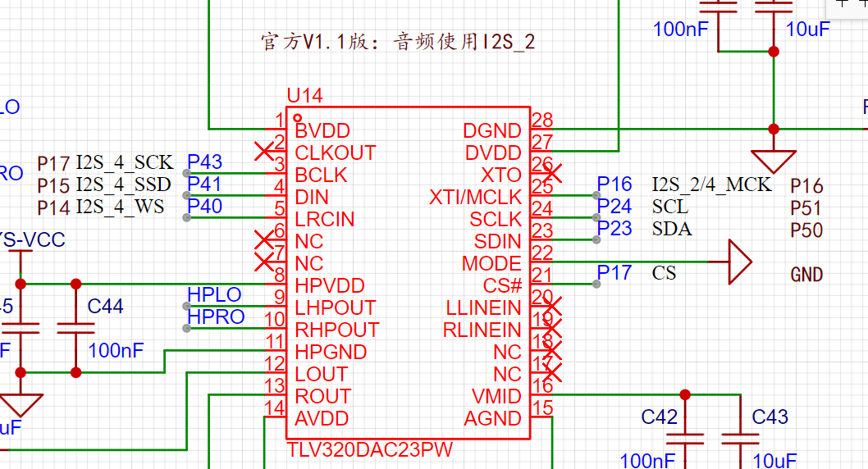
Task: Select the ground symbol below the DGND junction
Action: (774, 161)
